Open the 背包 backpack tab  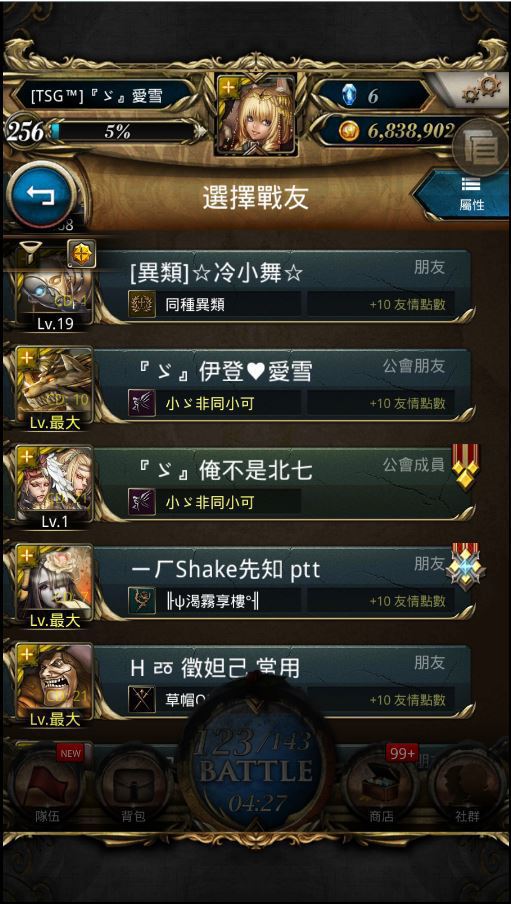[x=133, y=786]
